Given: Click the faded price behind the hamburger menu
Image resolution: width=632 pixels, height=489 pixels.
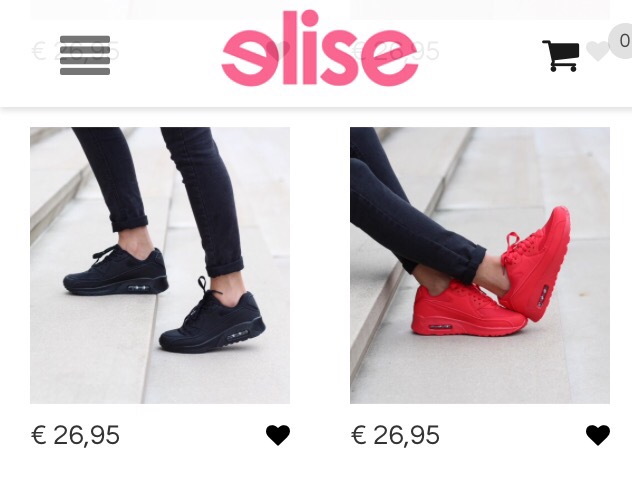Looking at the screenshot, I should pos(75,51).
